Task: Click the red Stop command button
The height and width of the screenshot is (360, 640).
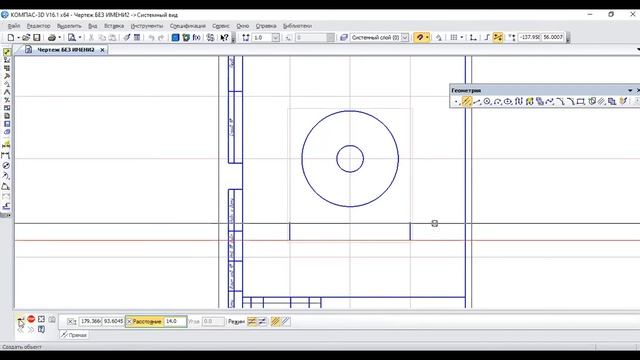Action: pyautogui.click(x=31, y=319)
